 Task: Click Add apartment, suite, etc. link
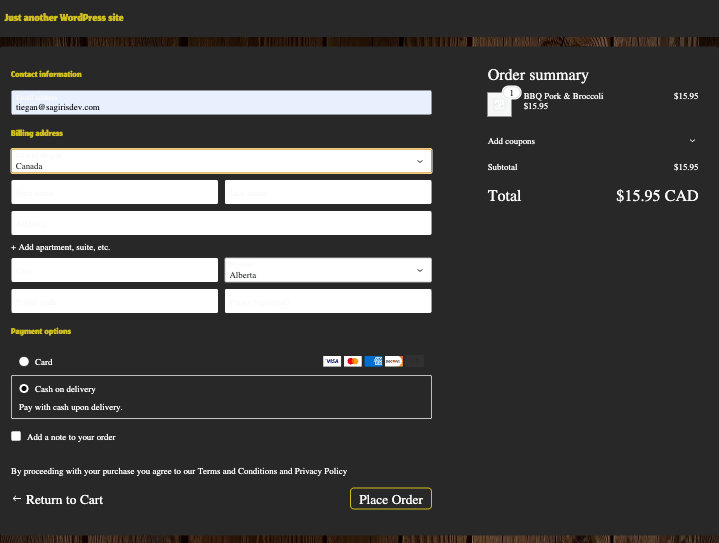click(x=60, y=247)
